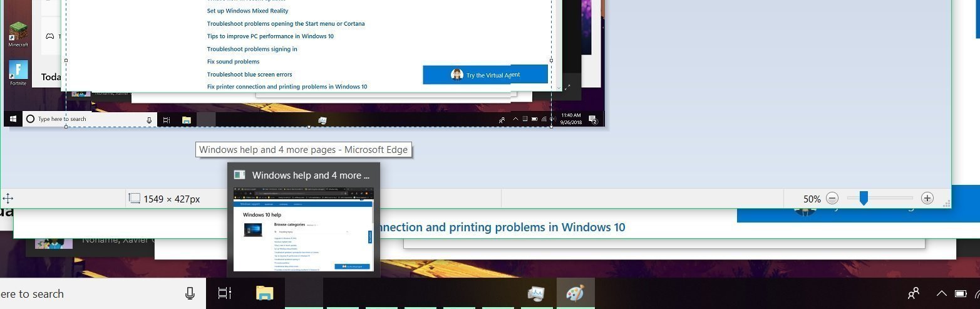Open File Explorer from the taskbar

(265, 293)
